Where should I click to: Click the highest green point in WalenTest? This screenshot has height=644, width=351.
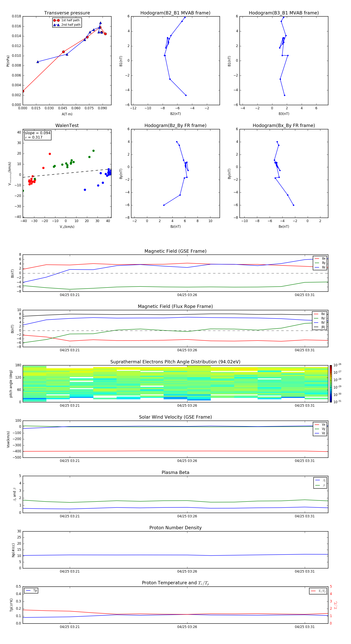point(93,151)
